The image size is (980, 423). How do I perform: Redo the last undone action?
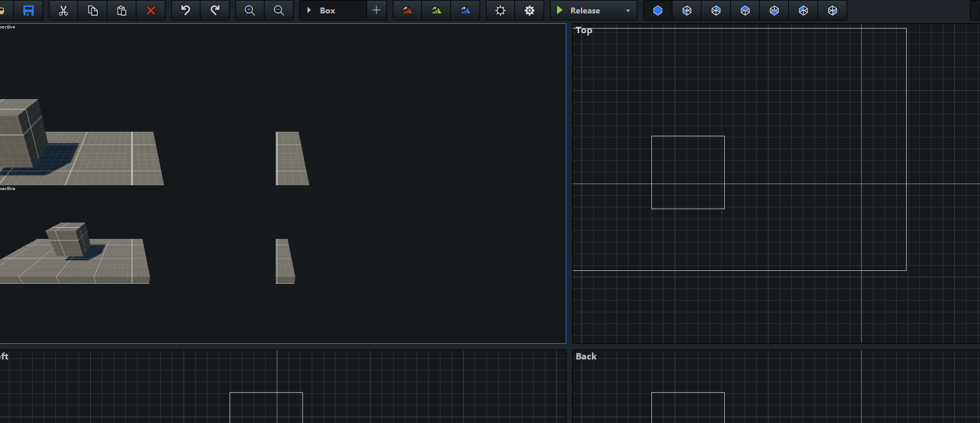coord(215,10)
